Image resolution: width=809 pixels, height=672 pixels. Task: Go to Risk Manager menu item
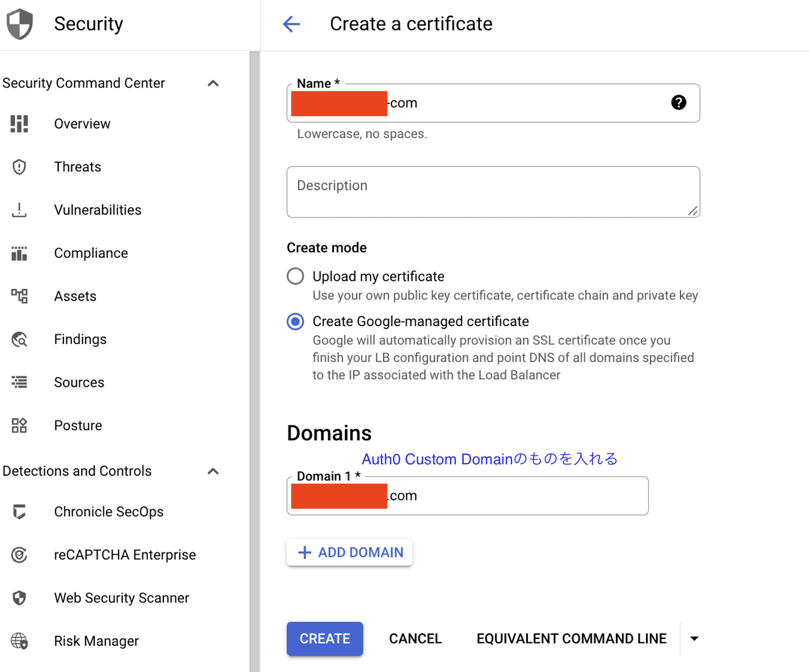point(96,641)
